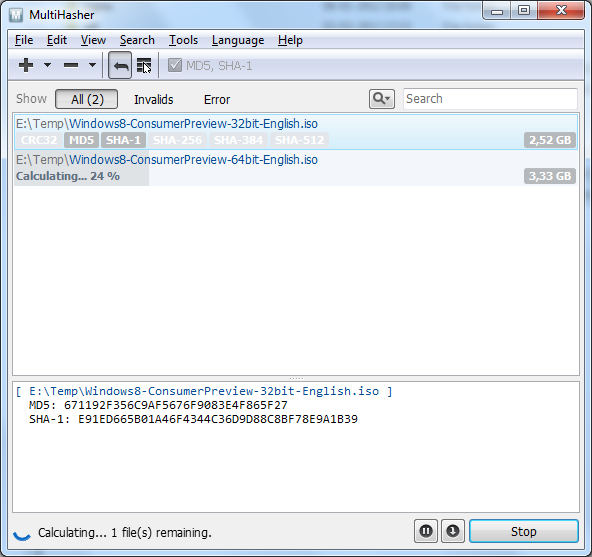Click into the Search text field

click(x=490, y=99)
